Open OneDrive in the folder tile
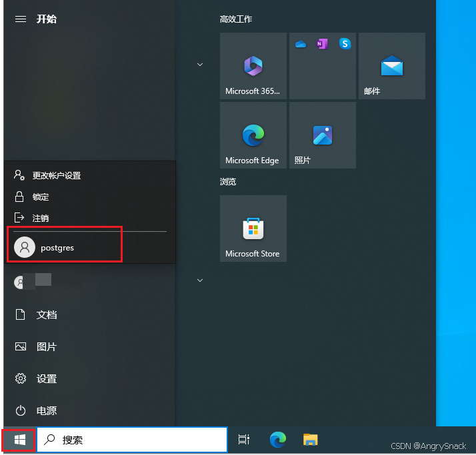 click(301, 44)
